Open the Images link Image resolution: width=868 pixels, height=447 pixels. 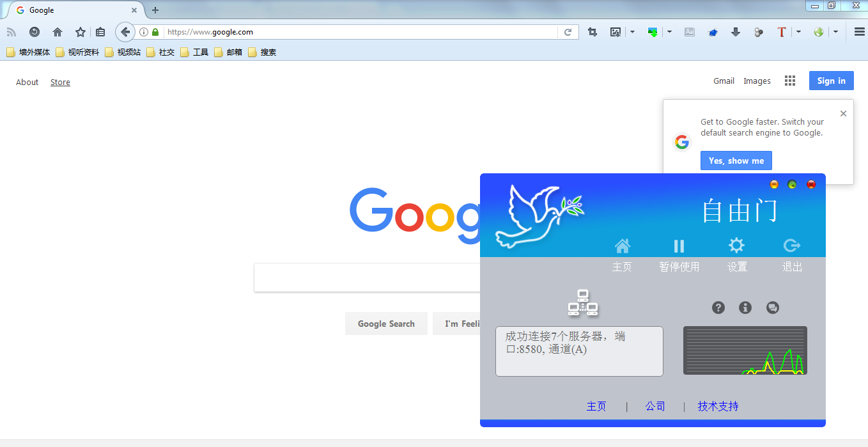click(757, 81)
